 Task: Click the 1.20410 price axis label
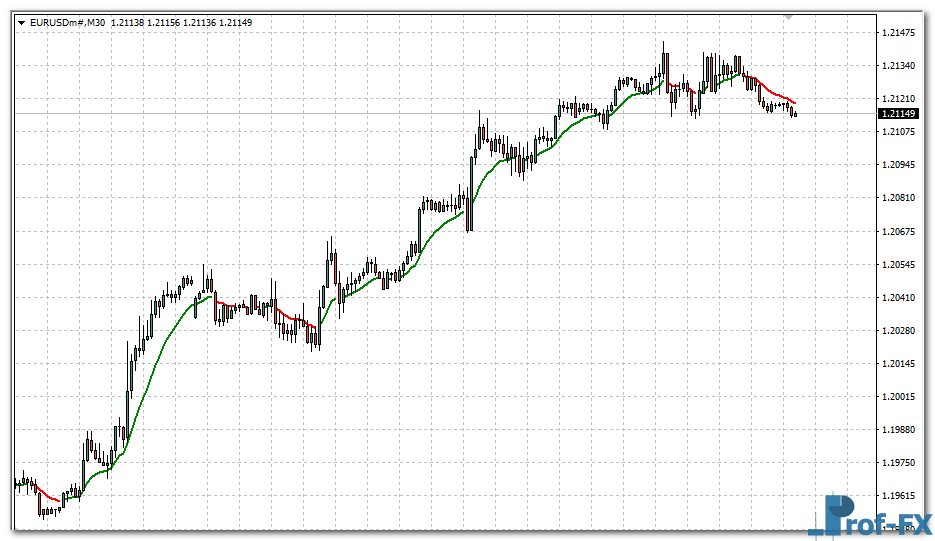point(899,298)
